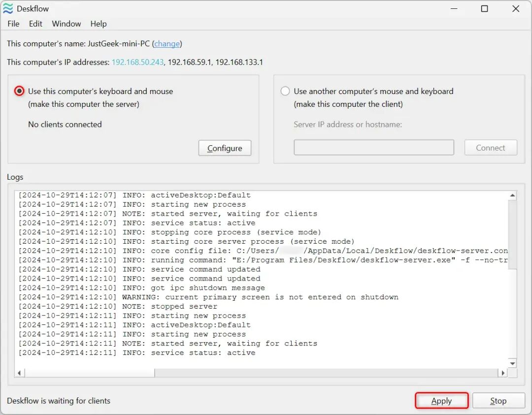Click the logs scroll right arrow
The image size is (532, 415).
tap(503, 373)
